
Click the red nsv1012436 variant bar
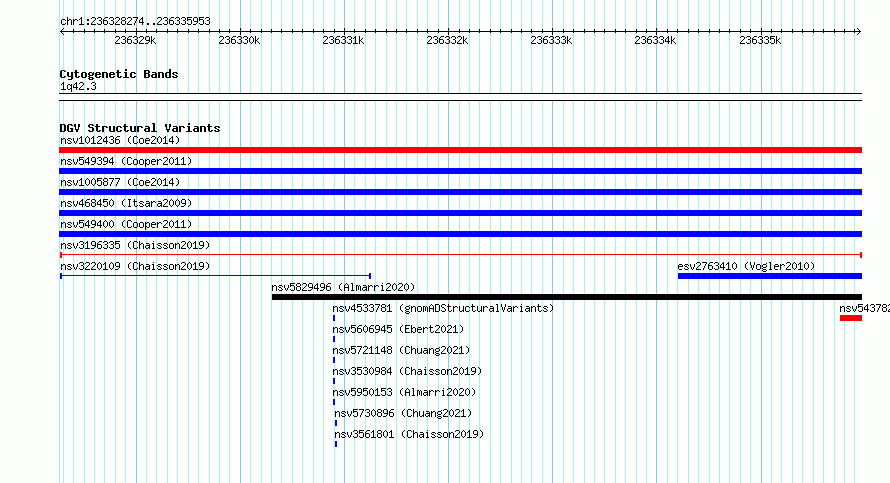[460, 150]
